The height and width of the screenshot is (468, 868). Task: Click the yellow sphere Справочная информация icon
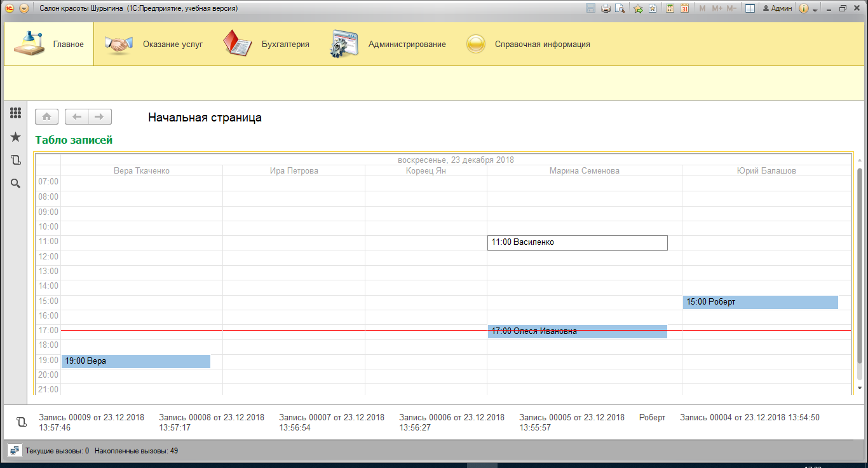[x=476, y=44]
